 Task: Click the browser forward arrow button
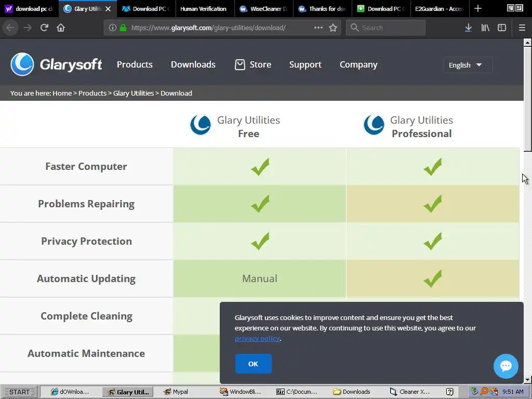[28, 28]
